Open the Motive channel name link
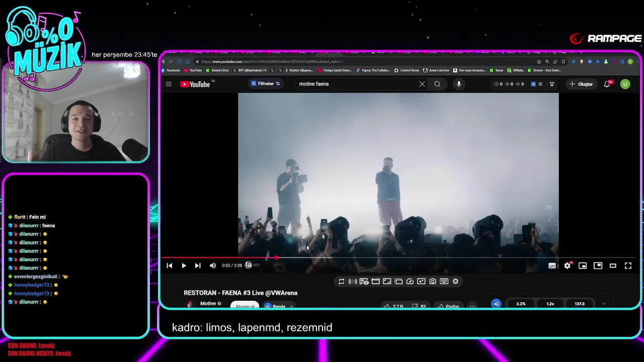This screenshot has height=362, width=644. click(x=208, y=304)
